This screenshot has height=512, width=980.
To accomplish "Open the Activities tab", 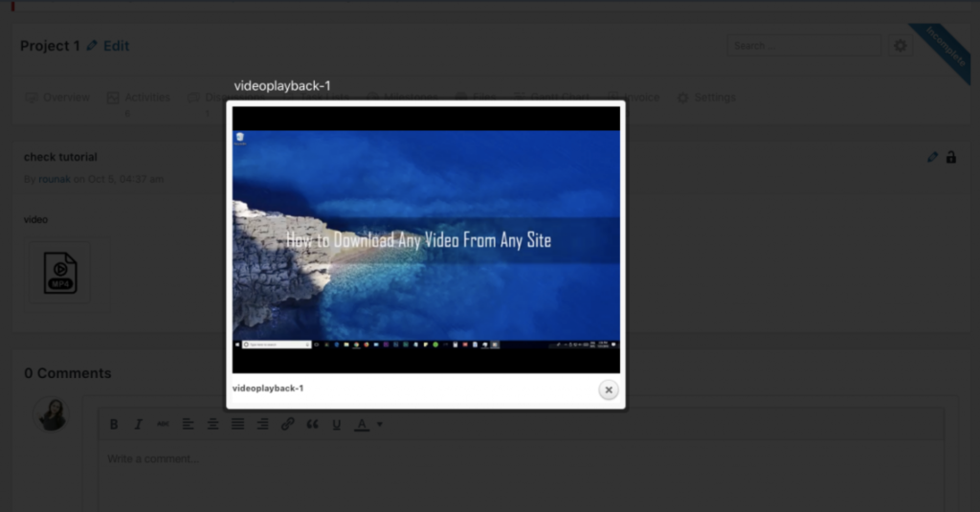I will 138,98.
